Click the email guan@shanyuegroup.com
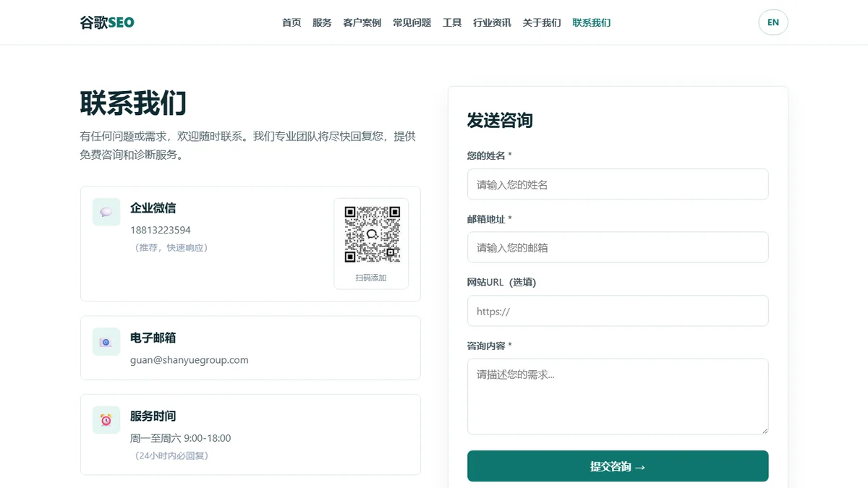 [x=190, y=360]
